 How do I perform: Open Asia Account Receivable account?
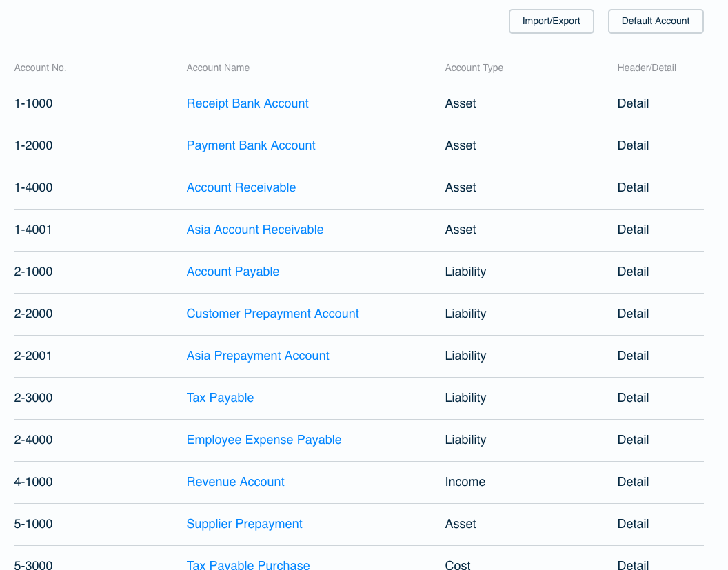[x=255, y=230]
